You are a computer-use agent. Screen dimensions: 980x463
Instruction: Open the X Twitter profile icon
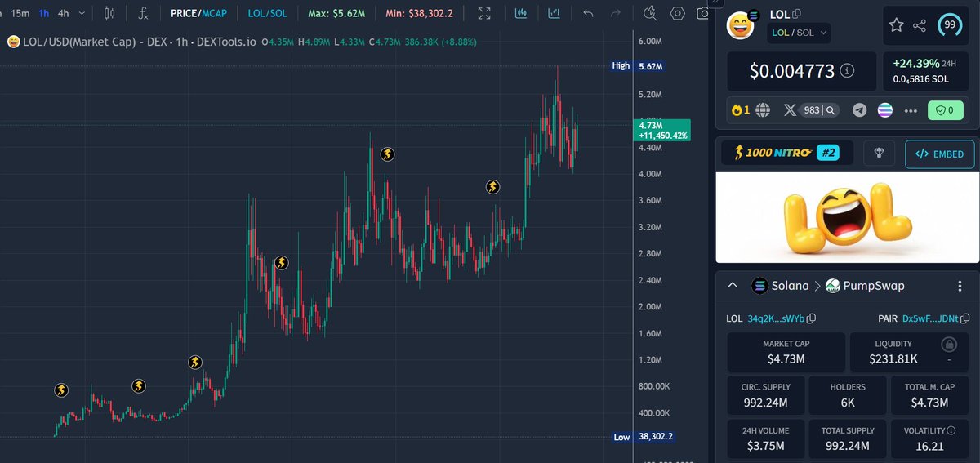(x=789, y=109)
